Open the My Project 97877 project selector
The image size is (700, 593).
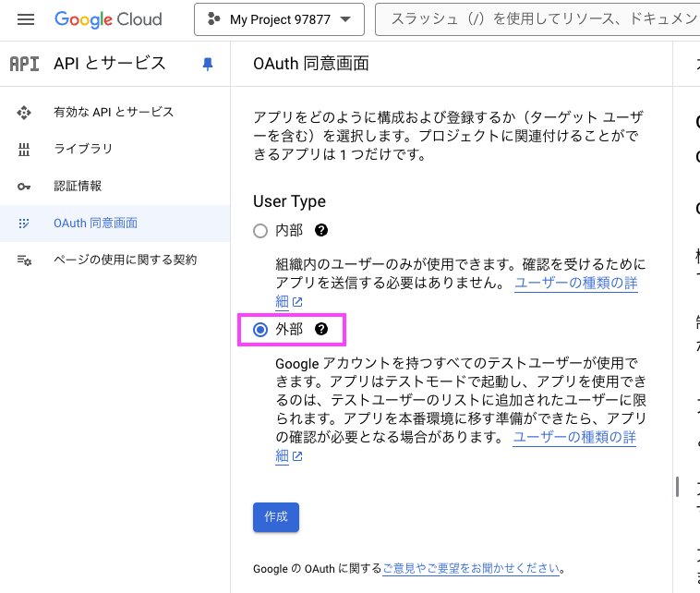(x=279, y=19)
